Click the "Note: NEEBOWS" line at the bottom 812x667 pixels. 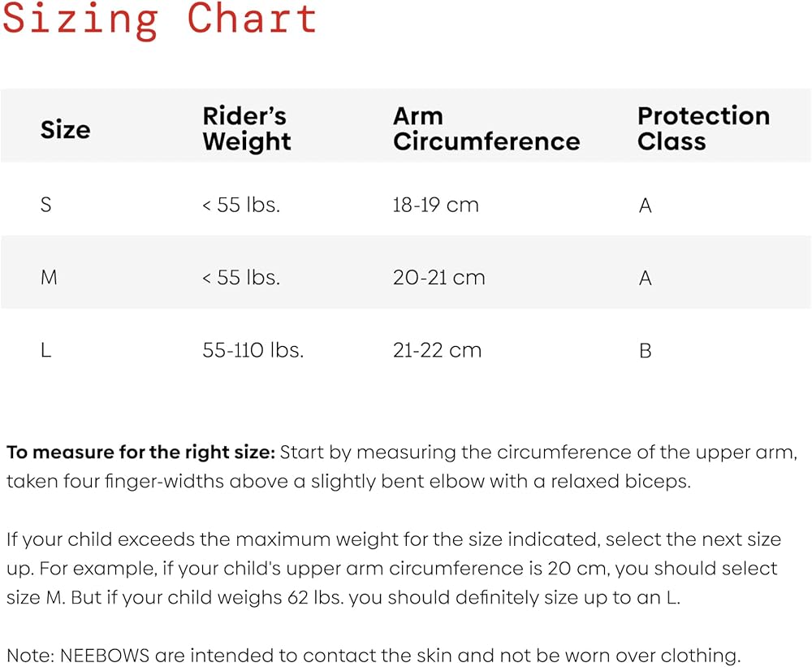click(374, 655)
